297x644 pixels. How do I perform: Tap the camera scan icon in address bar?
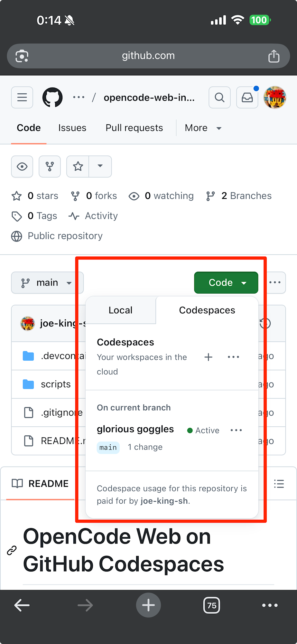pos(22,56)
